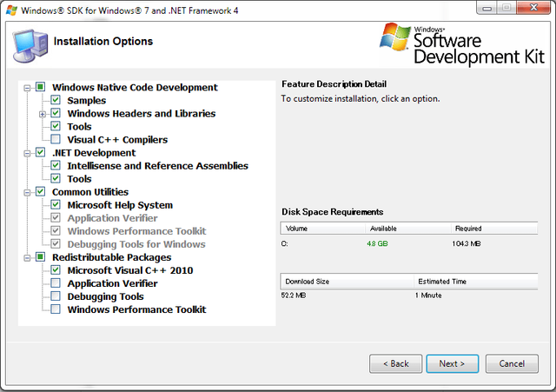Minimize the SDK setup window
Viewport: 556px width, 392px height.
tap(487, 8)
